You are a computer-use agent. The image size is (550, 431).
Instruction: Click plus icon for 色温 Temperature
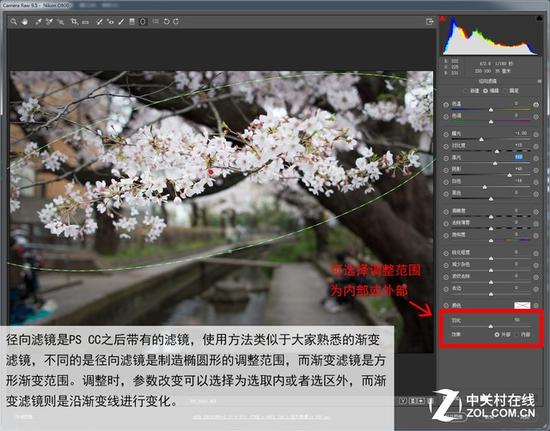pos(536,105)
